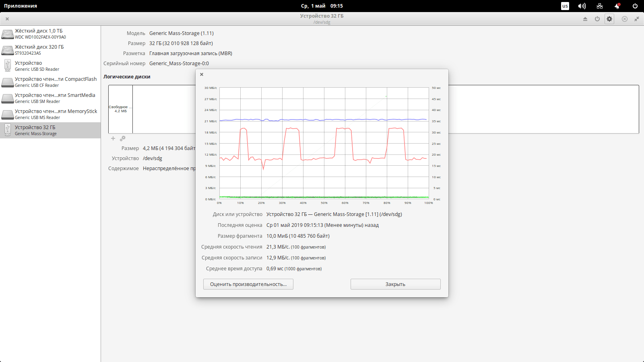Click the plus icon to create partition
Viewport: 644px width, 362px height.
[x=113, y=138]
